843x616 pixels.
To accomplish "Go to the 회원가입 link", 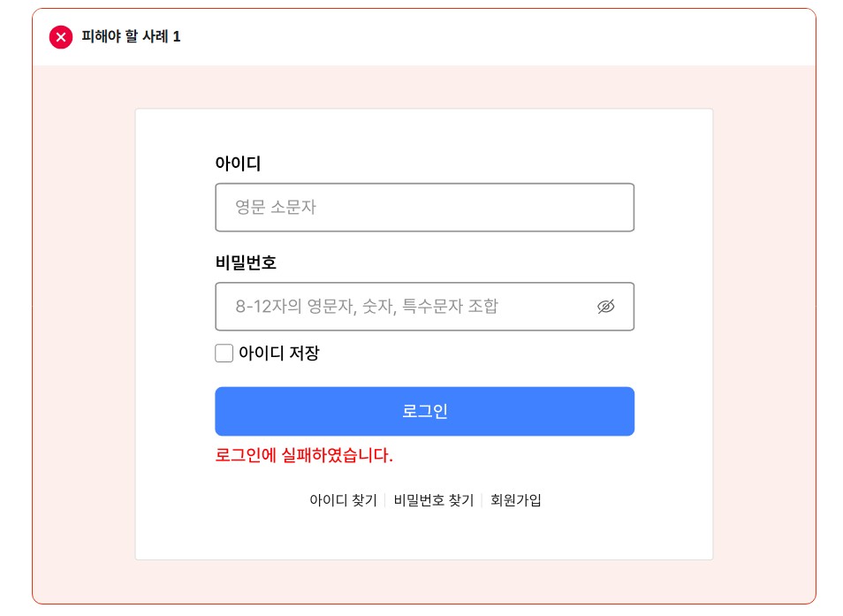I will (516, 500).
